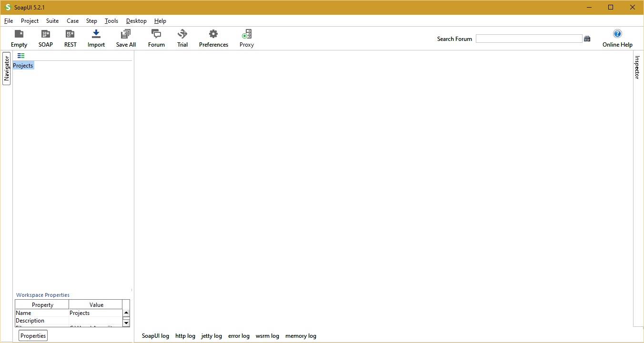644x343 pixels.
Task: Open the Case menu
Action: (73, 21)
